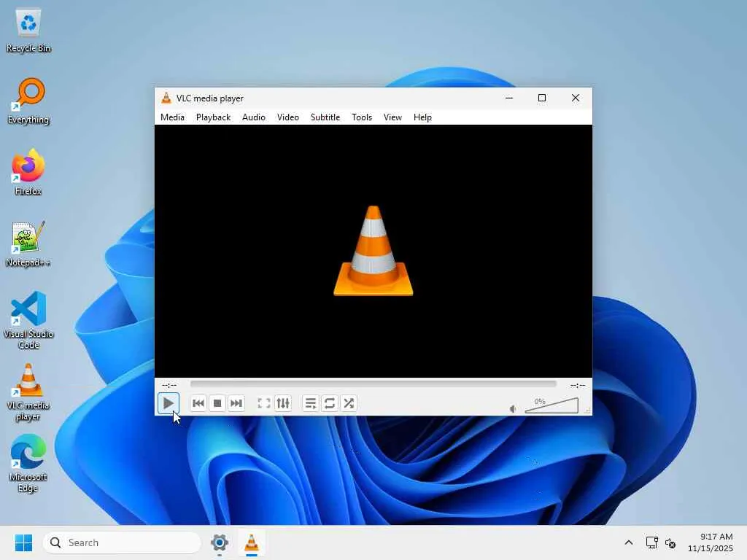Click the Play button in VLC
This screenshot has width=747, height=560.
[x=169, y=403]
